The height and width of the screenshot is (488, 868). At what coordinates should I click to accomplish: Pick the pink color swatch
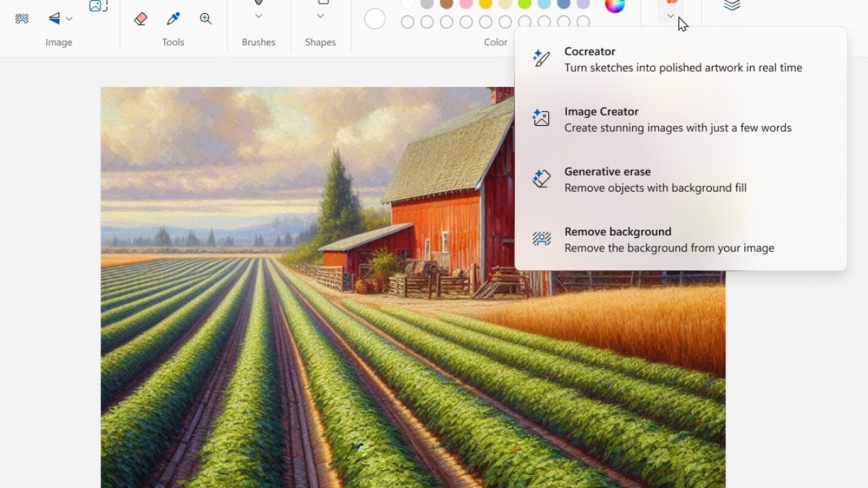tap(467, 4)
